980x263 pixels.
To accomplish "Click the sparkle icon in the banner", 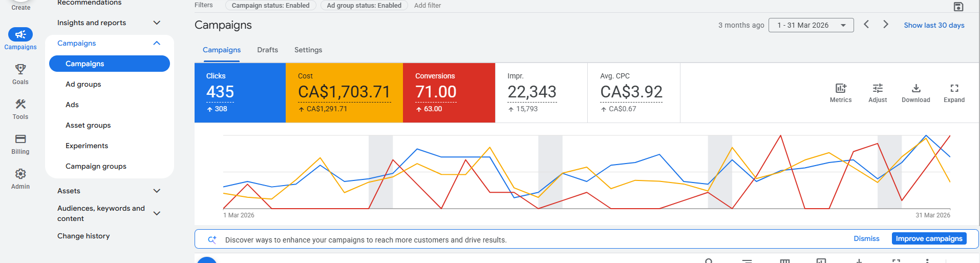I will click(x=212, y=239).
